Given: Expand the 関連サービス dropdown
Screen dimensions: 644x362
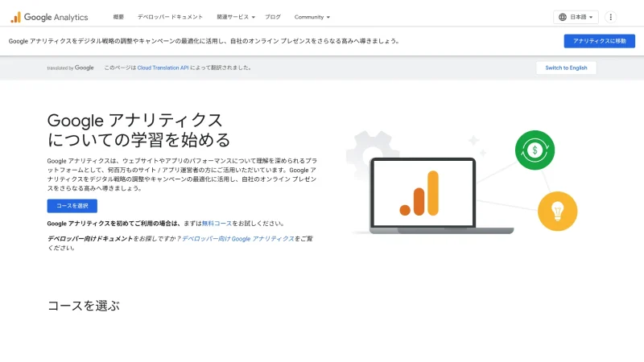Looking at the screenshot, I should pyautogui.click(x=236, y=17).
